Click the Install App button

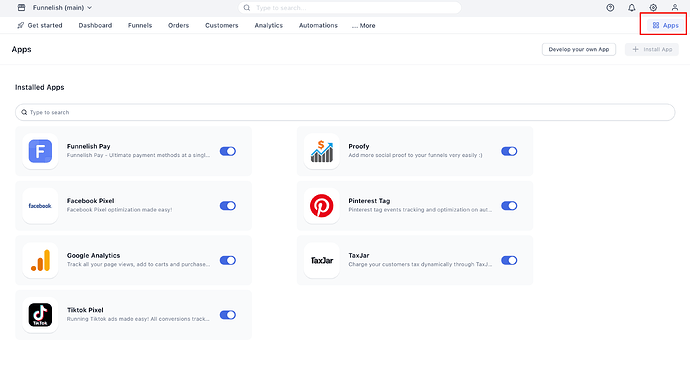coord(652,49)
